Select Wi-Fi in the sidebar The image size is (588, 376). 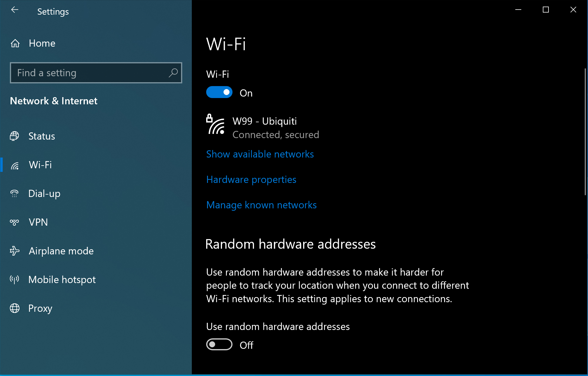[x=96, y=165]
